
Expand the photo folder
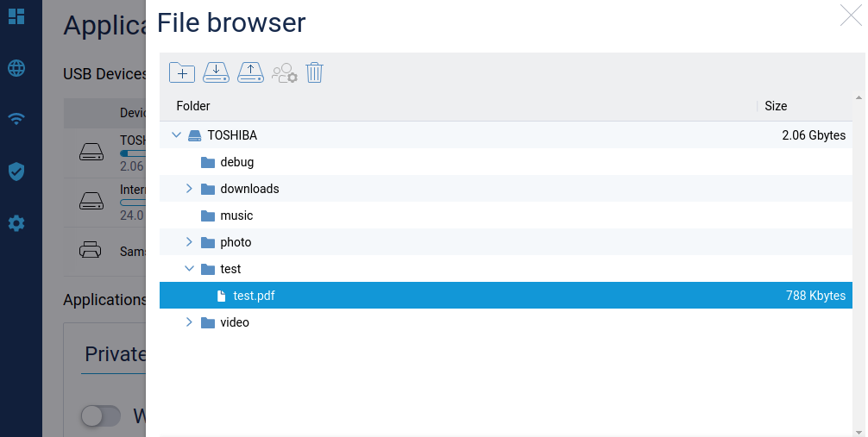[x=190, y=242]
